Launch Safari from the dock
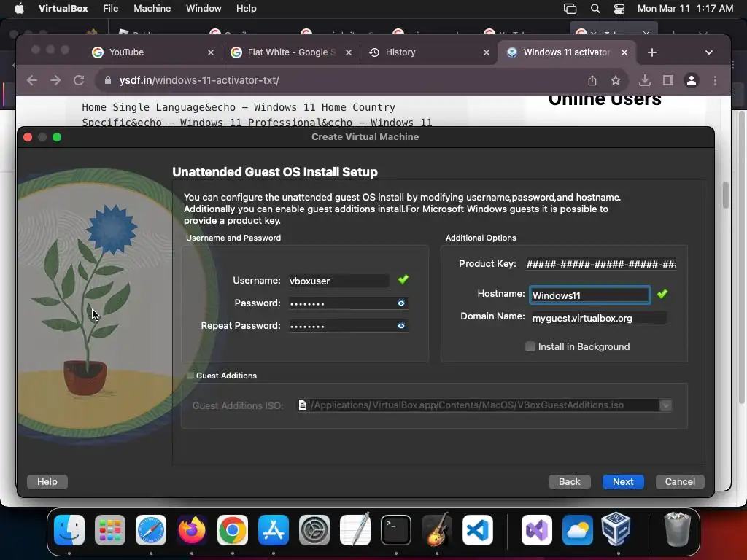Screen dimensions: 747x560 pos(151,530)
